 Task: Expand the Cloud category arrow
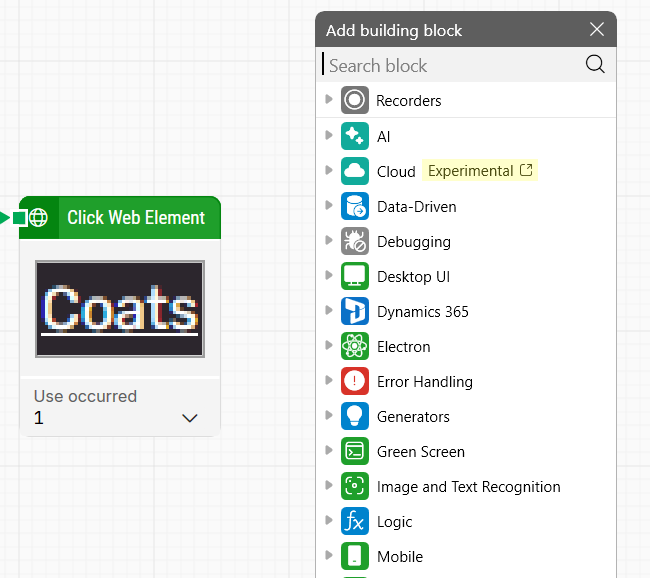(329, 171)
